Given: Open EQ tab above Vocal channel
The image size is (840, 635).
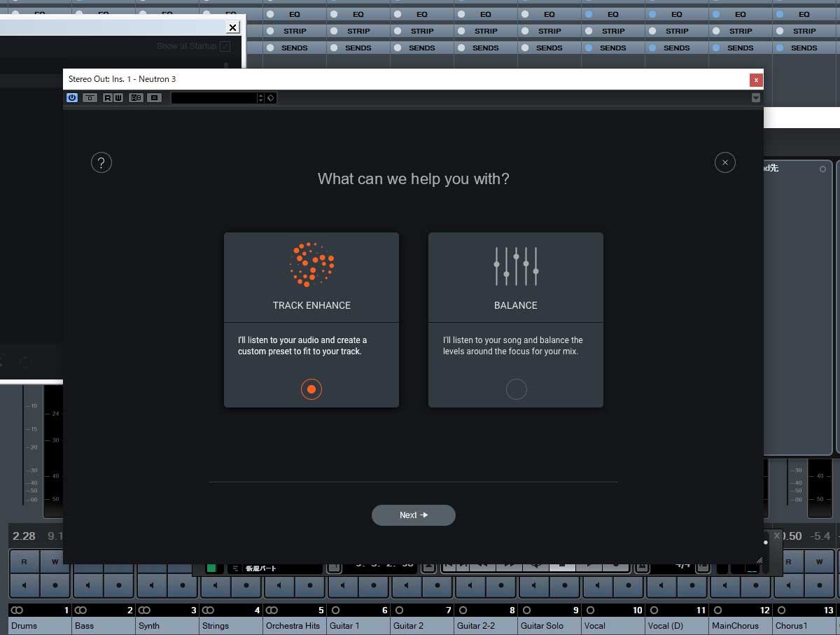Looking at the screenshot, I should click(613, 14).
